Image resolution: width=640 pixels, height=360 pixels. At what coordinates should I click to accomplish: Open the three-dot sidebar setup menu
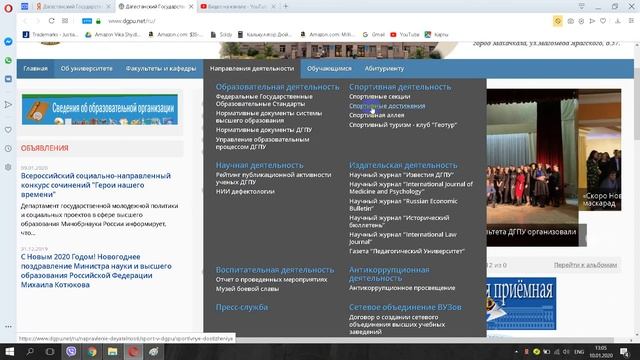click(8, 327)
